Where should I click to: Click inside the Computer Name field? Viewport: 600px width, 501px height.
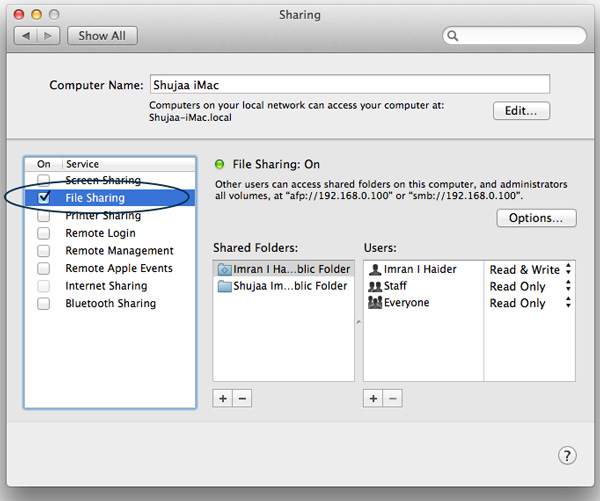(350, 85)
